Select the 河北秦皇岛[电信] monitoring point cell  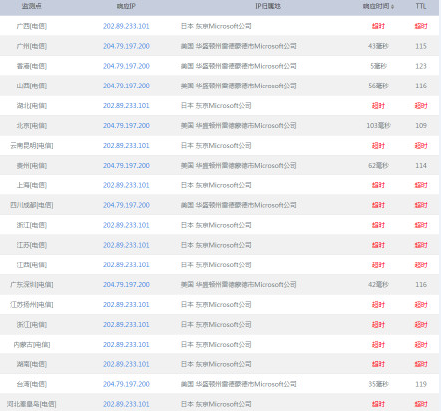coord(32,404)
